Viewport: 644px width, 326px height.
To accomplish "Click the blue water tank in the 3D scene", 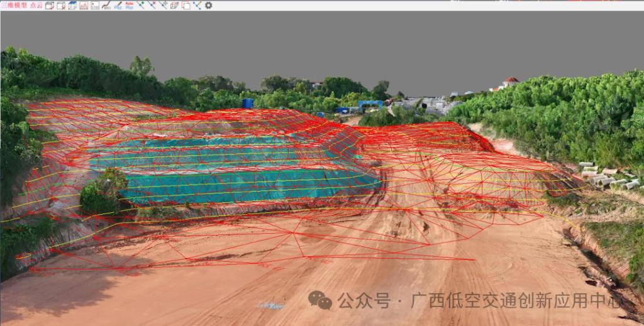I will pos(248,103).
